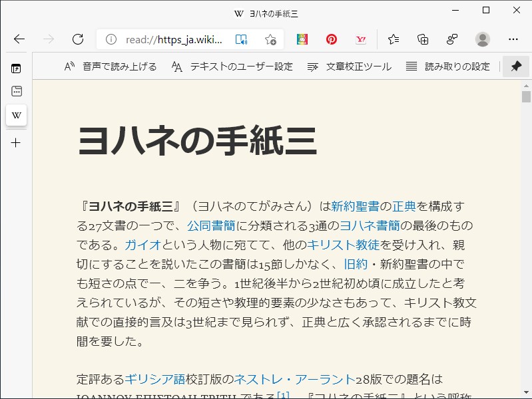Click the ヨハネの手紙三 article heading
The width and height of the screenshot is (532, 399).
[197, 141]
